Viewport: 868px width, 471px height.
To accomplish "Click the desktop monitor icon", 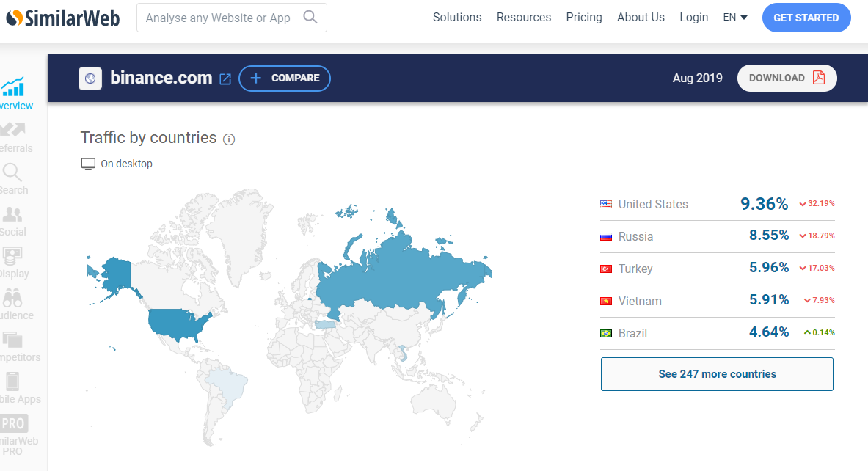I will tap(88, 164).
